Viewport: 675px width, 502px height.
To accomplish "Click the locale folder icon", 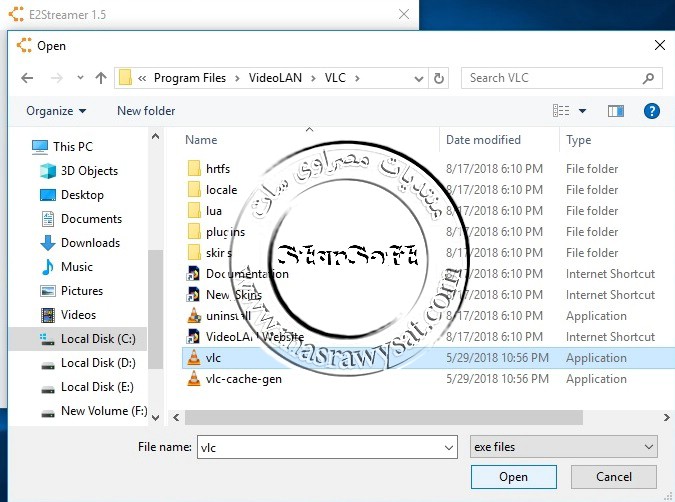I will (x=194, y=189).
